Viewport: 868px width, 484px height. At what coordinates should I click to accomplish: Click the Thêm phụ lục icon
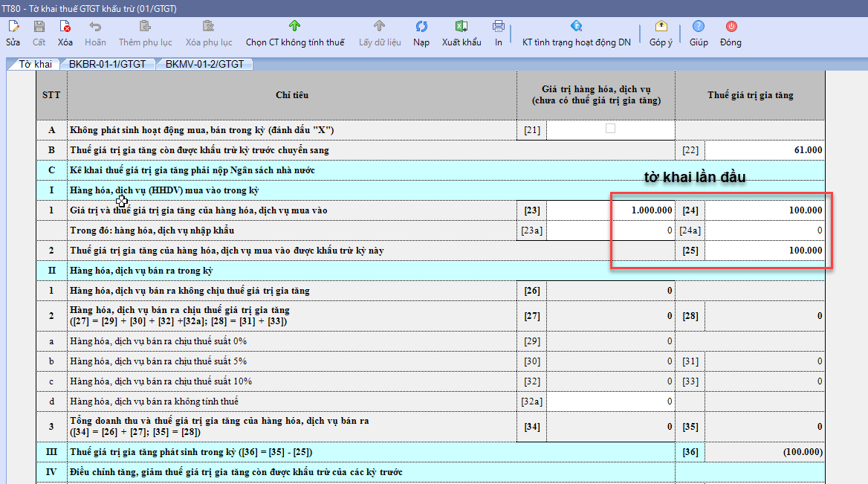pos(145,27)
